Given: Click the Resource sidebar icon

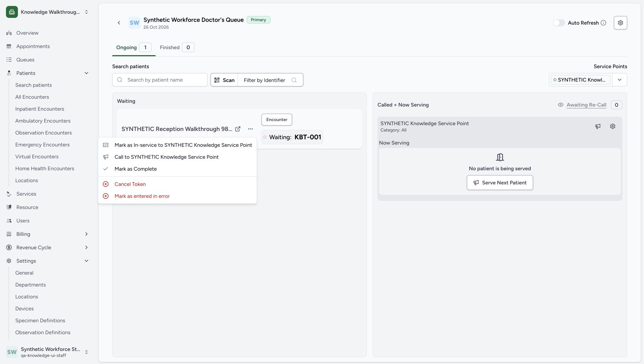Looking at the screenshot, I should pos(9,207).
